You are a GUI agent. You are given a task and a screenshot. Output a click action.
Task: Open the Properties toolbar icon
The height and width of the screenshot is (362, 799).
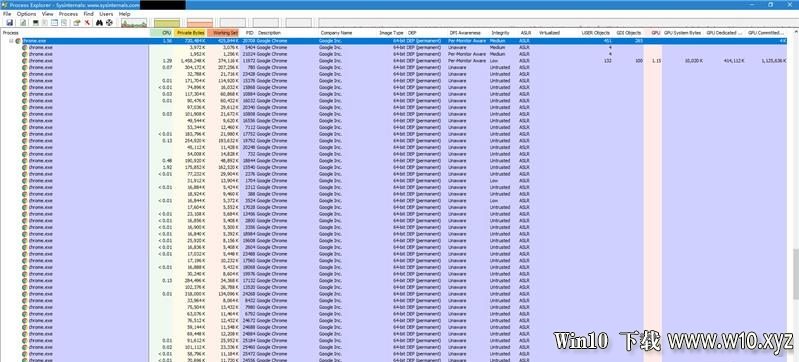[x=77, y=23]
